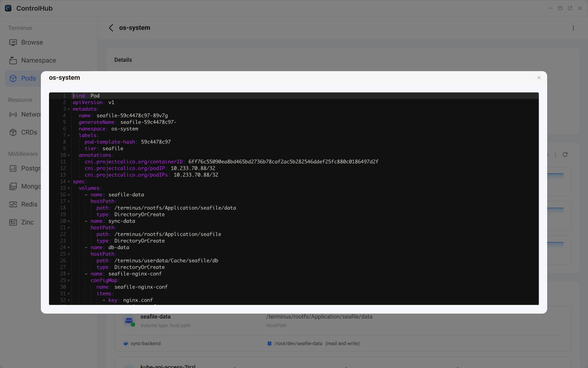Click the nginx.conf key value

pos(138,300)
